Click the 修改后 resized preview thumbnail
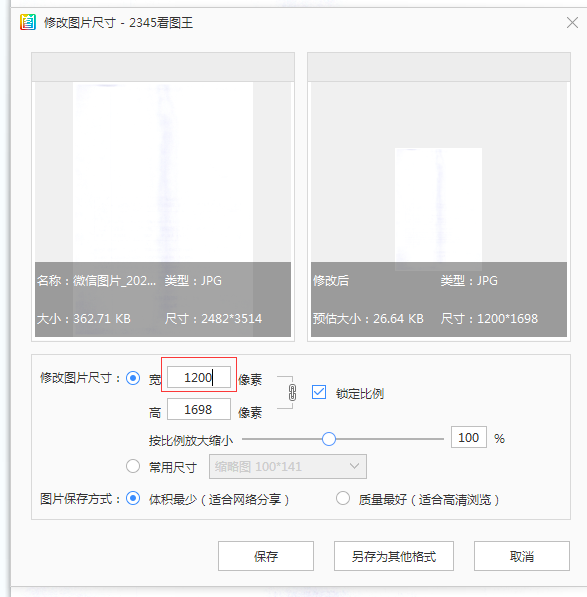This screenshot has height=597, width=587. 438,206
